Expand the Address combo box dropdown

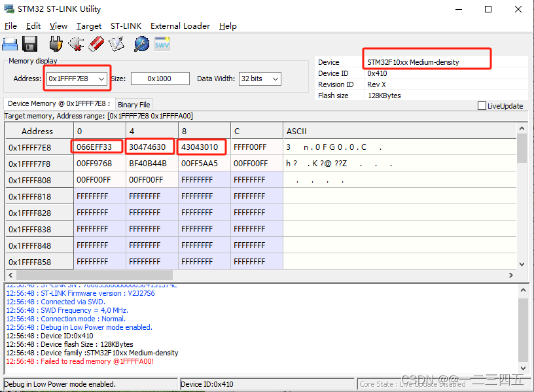pyautogui.click(x=101, y=79)
